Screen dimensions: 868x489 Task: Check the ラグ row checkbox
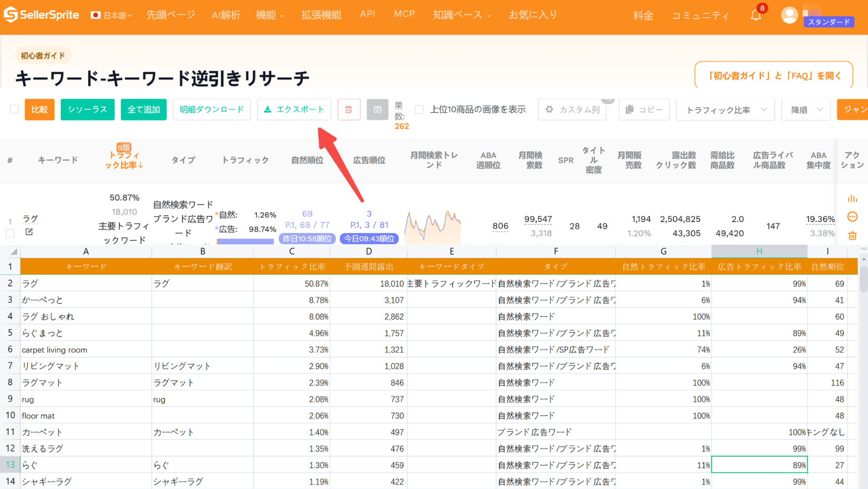pos(10,233)
